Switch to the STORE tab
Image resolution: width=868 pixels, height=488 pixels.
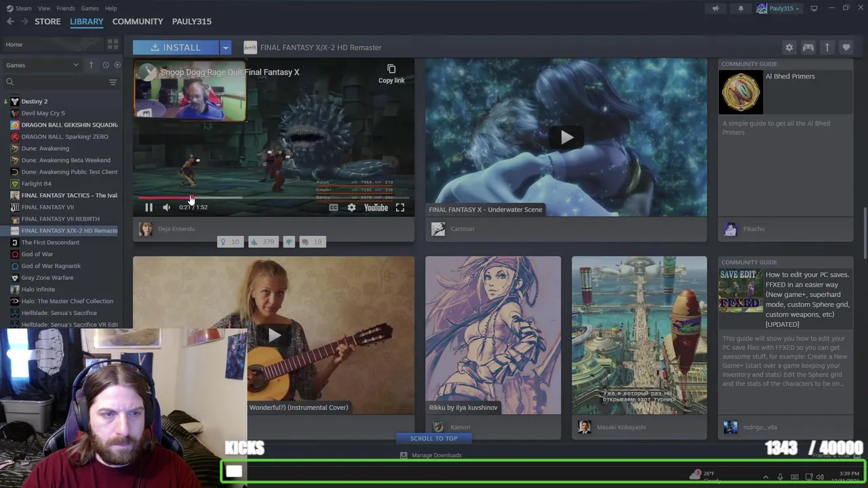[x=47, y=21]
